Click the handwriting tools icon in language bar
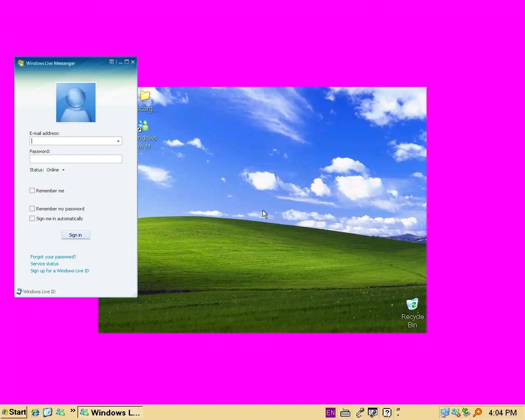The image size is (525, 420). (360, 413)
